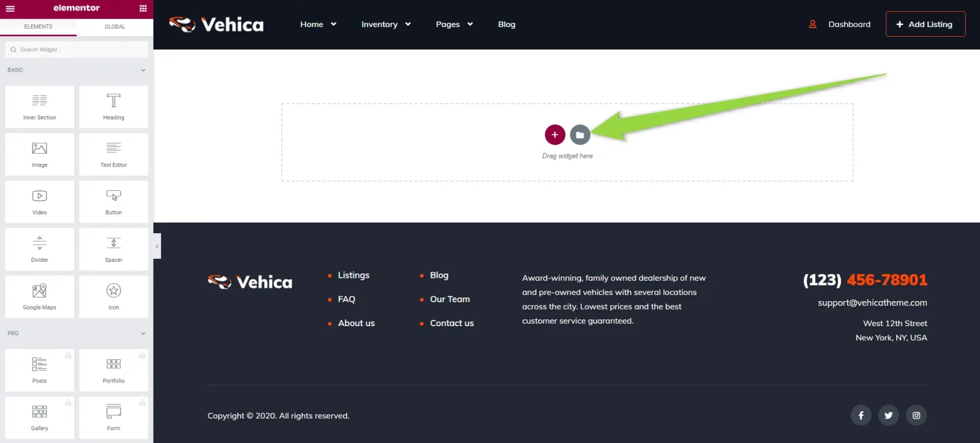Open the Twitter social icon in footer
The height and width of the screenshot is (443, 980).
[x=889, y=415]
